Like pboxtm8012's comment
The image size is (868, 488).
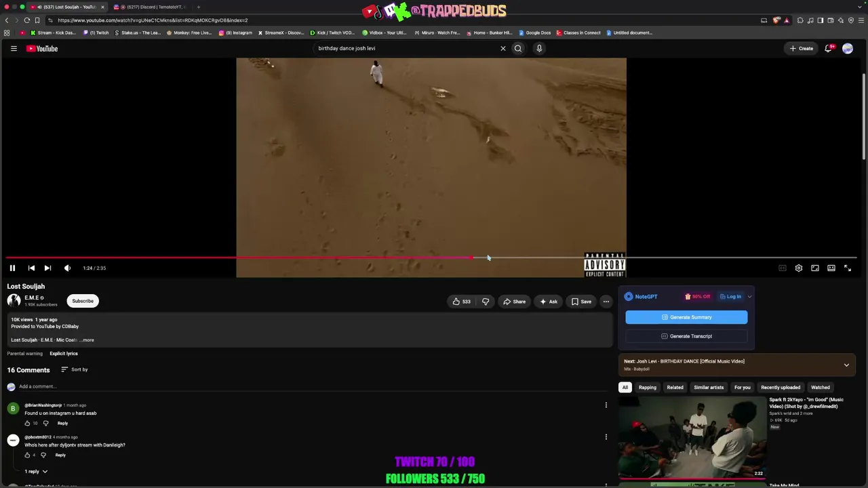(x=28, y=455)
